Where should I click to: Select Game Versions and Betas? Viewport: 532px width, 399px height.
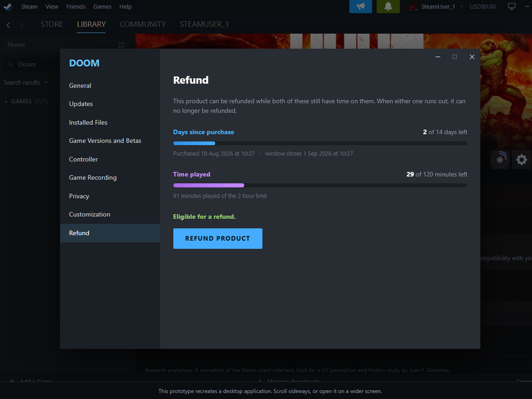(x=110, y=141)
